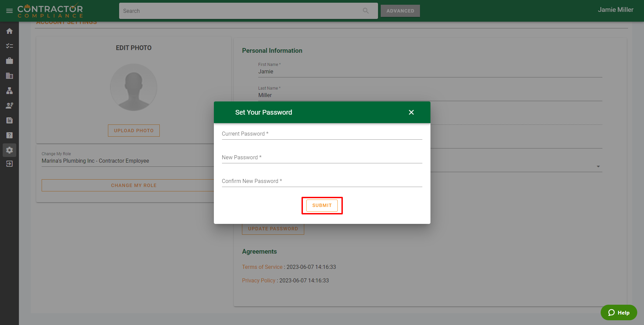Screen dimensions: 644x325
Task: Click the Current Password field
Action: pyautogui.click(x=321, y=134)
